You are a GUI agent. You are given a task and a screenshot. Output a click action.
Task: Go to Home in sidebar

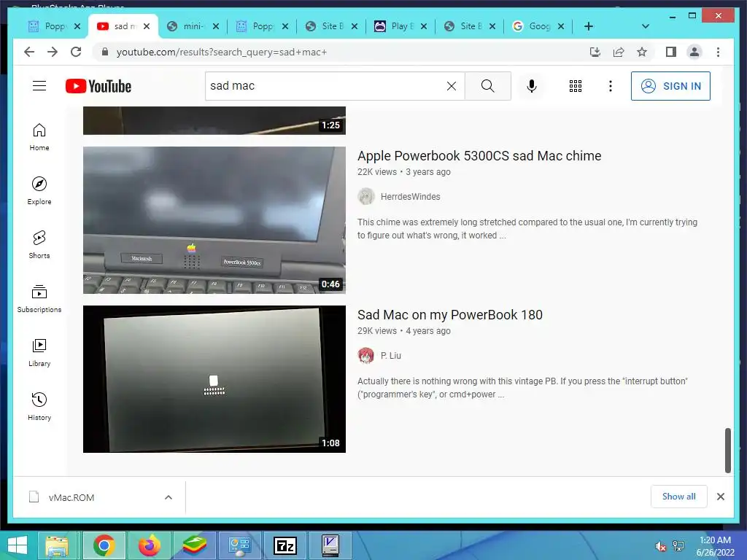[x=39, y=137]
